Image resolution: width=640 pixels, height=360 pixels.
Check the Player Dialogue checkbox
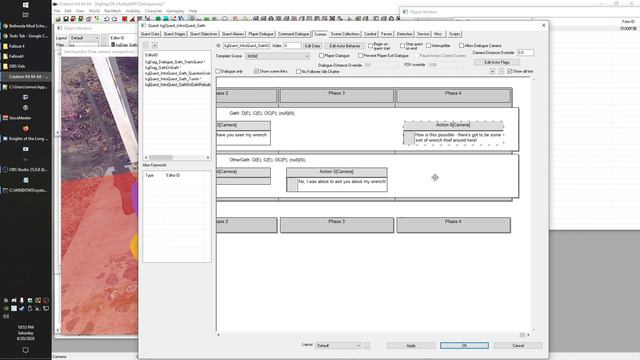[x=321, y=56]
